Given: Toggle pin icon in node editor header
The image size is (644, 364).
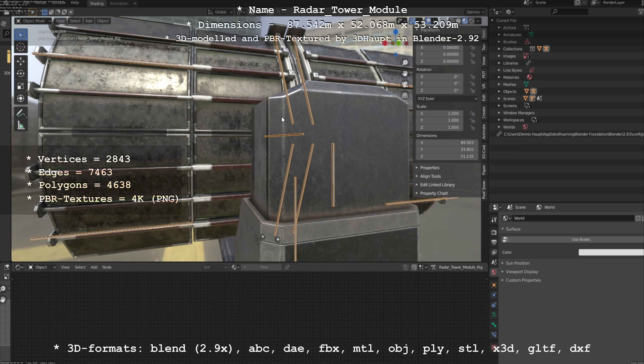Looking at the screenshot, I should pos(287,267).
